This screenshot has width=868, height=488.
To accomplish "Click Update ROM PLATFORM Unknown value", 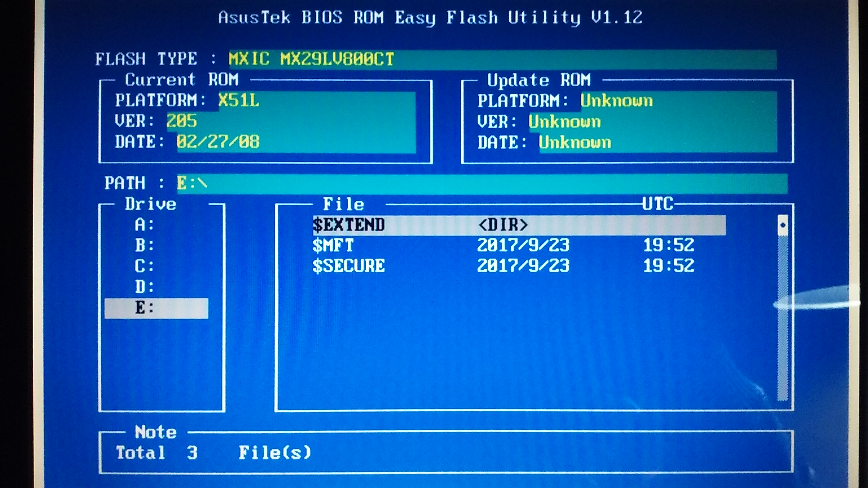I will coord(616,101).
